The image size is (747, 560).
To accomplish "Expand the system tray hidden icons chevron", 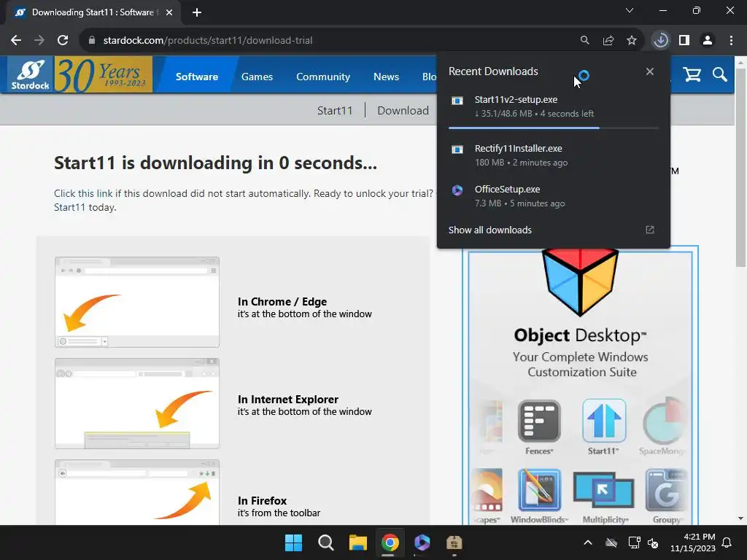I will (588, 542).
